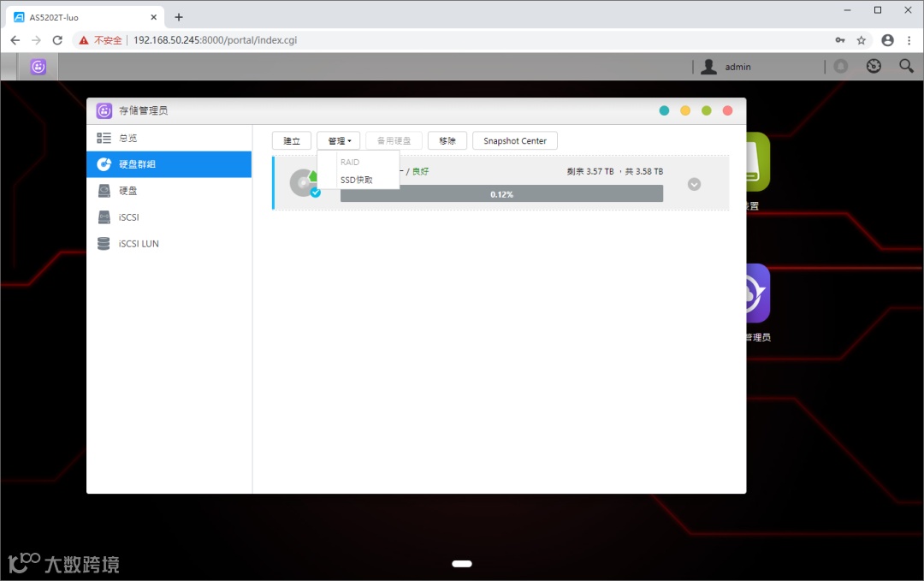This screenshot has width=924, height=581.
Task: Open the 管理 dropdown menu
Action: tap(338, 139)
